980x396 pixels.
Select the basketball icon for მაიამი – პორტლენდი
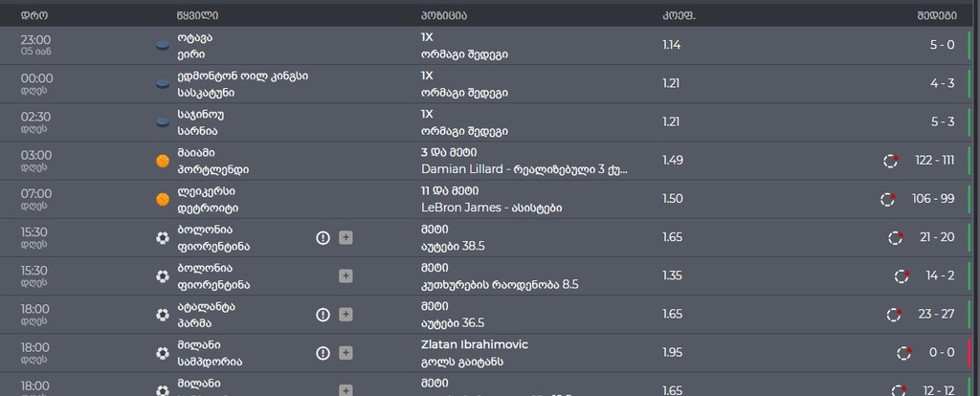(163, 161)
